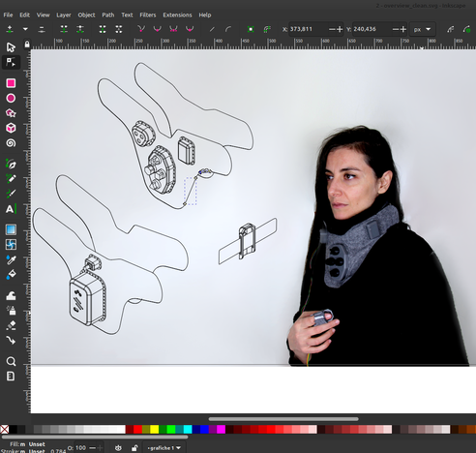Open the px units dropdown

click(422, 29)
